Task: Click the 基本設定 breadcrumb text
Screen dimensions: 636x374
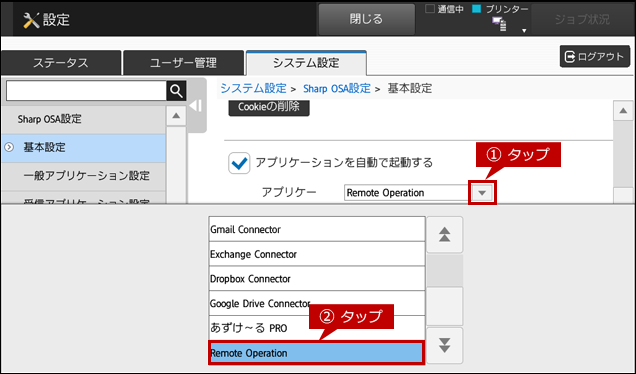Action: (x=410, y=88)
